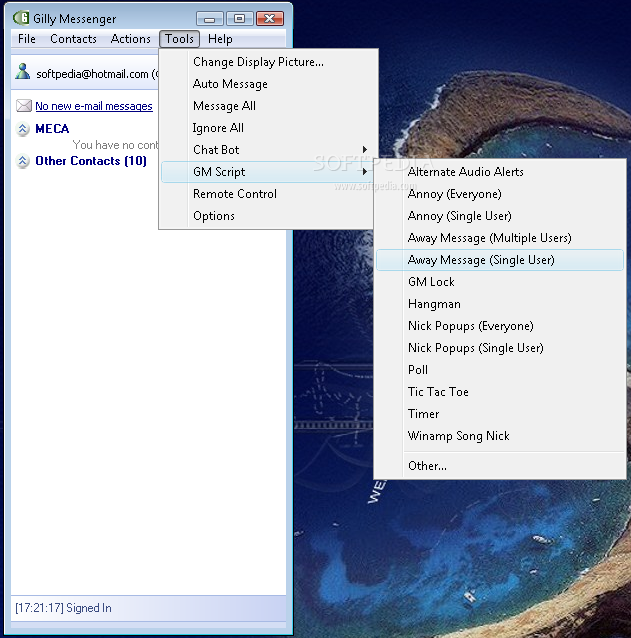This screenshot has width=631, height=638.
Task: Open the No new e-mail messages link
Action: tap(94, 106)
